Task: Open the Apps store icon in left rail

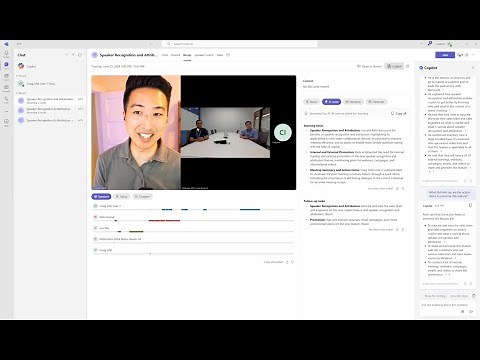Action: click(6, 122)
